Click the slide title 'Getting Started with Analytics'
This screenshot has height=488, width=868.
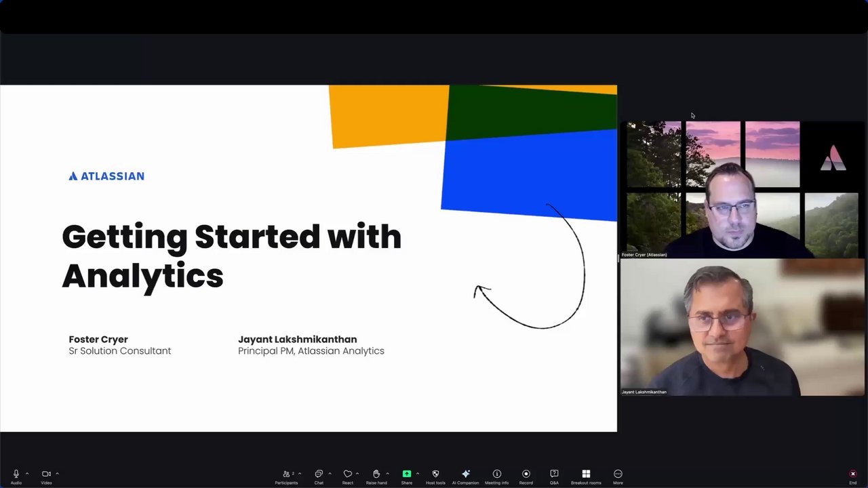(231, 256)
